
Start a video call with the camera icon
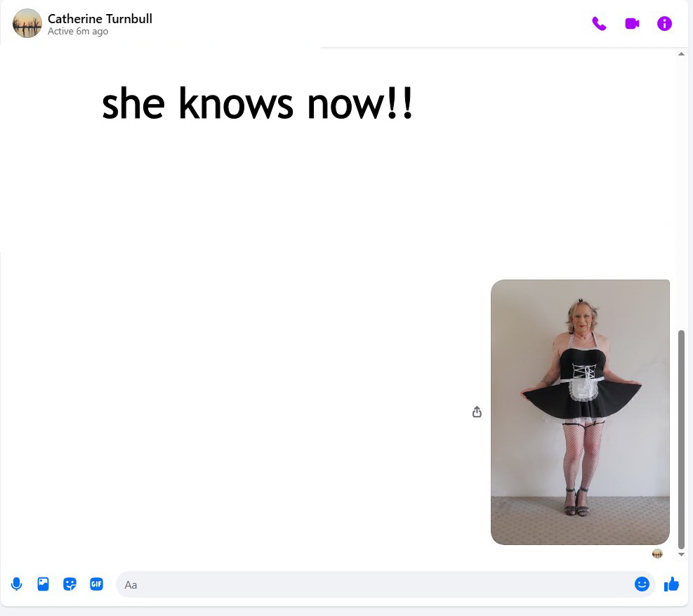point(632,23)
